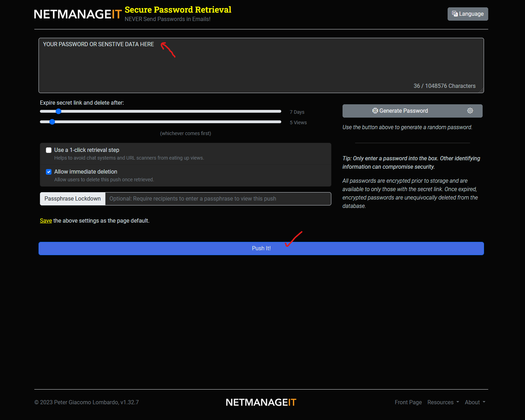Open the Resources dropdown in footer
The height and width of the screenshot is (420, 525).
pos(443,402)
